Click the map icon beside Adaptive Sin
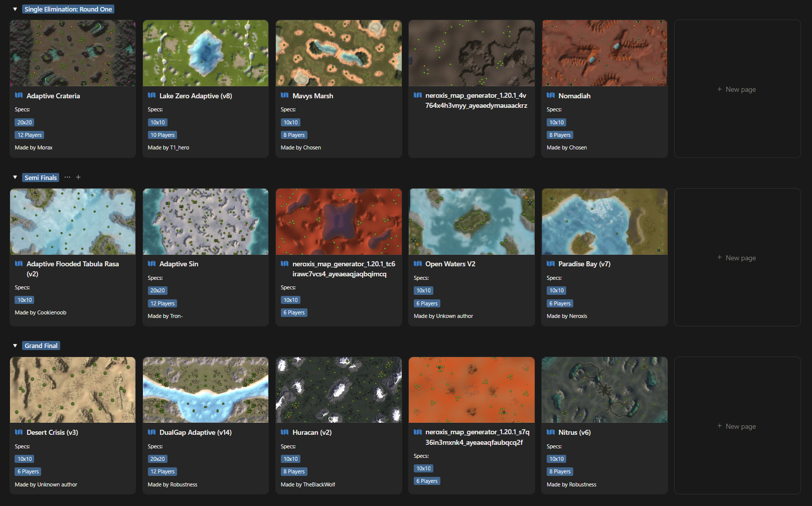 [x=152, y=263]
